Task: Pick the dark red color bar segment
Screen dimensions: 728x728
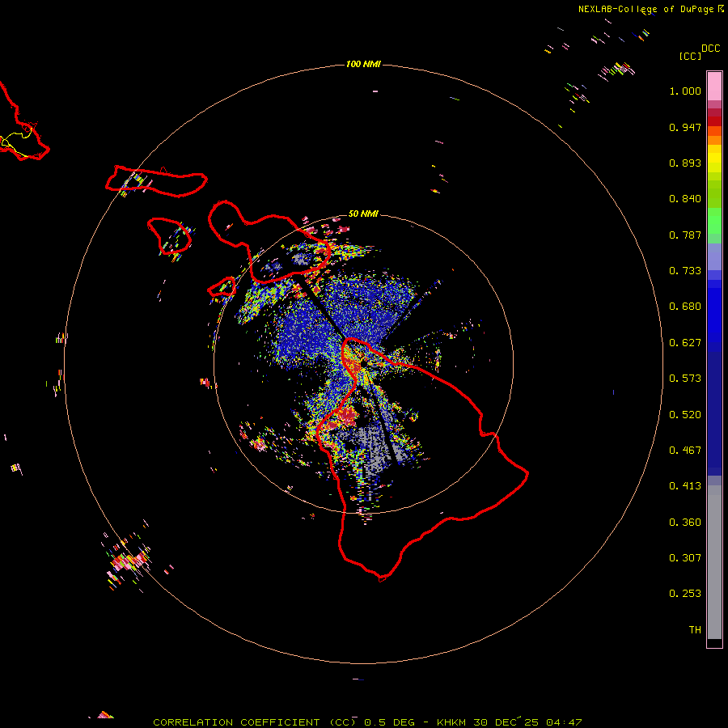Action: (x=714, y=121)
